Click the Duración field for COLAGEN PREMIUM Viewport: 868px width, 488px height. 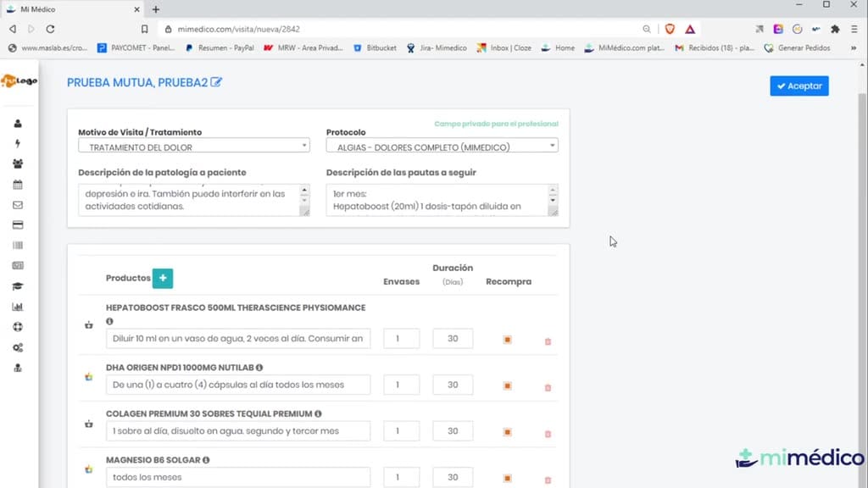453,431
